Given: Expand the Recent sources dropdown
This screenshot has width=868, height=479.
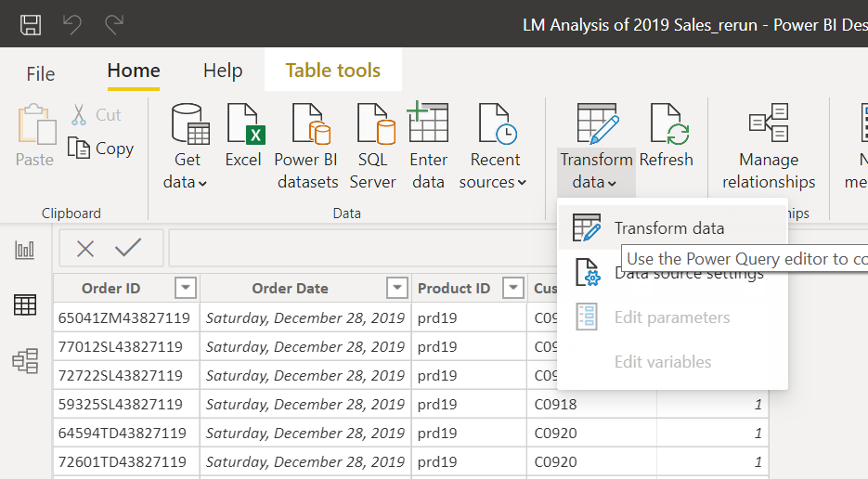Looking at the screenshot, I should pyautogui.click(x=493, y=182).
